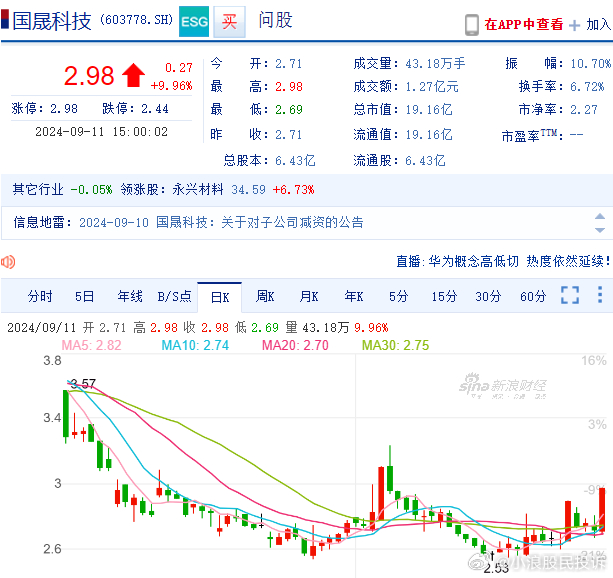
Task: Open the 其它行业 sector link
Action: click(x=38, y=190)
